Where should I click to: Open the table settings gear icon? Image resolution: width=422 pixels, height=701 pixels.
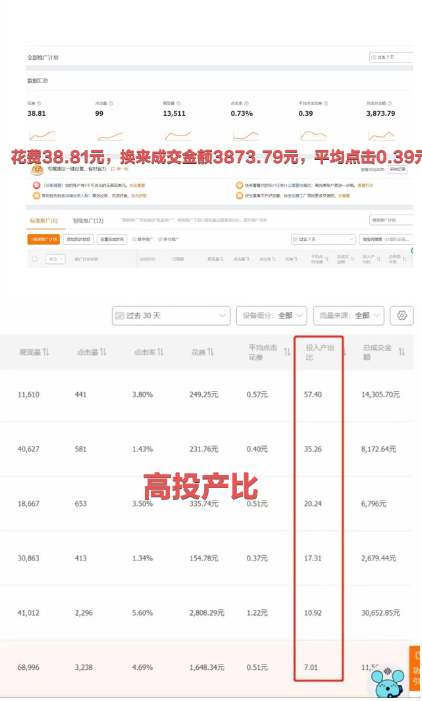401,316
